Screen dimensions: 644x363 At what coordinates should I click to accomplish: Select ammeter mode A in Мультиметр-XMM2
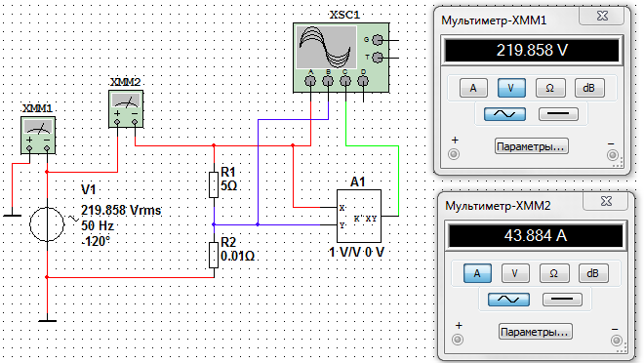(x=477, y=273)
